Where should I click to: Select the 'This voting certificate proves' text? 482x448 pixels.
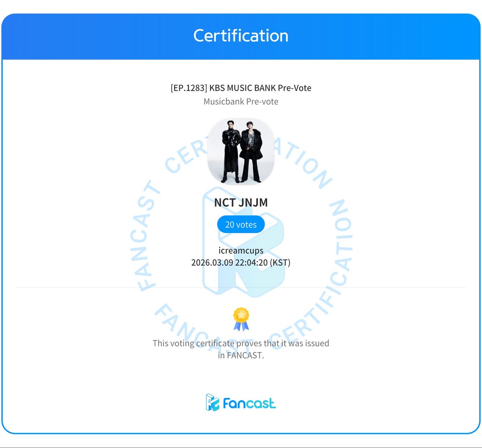pyautogui.click(x=241, y=349)
